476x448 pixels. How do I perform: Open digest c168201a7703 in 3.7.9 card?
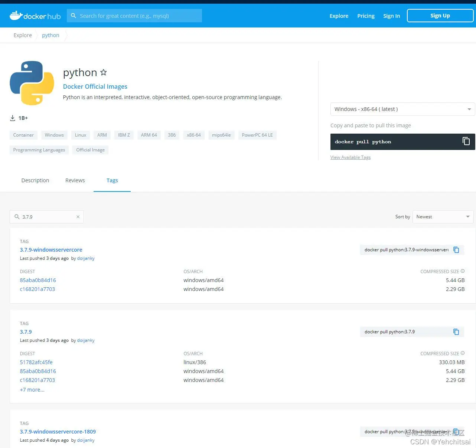point(37,380)
